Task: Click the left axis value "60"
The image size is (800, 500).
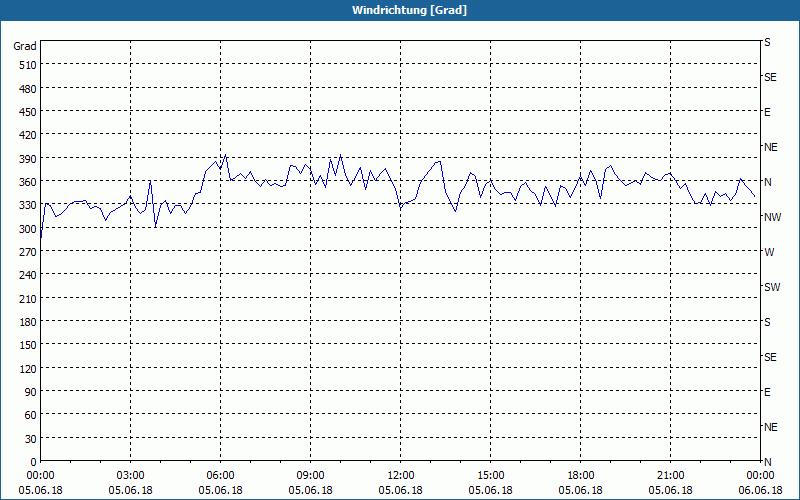Action: pos(31,415)
